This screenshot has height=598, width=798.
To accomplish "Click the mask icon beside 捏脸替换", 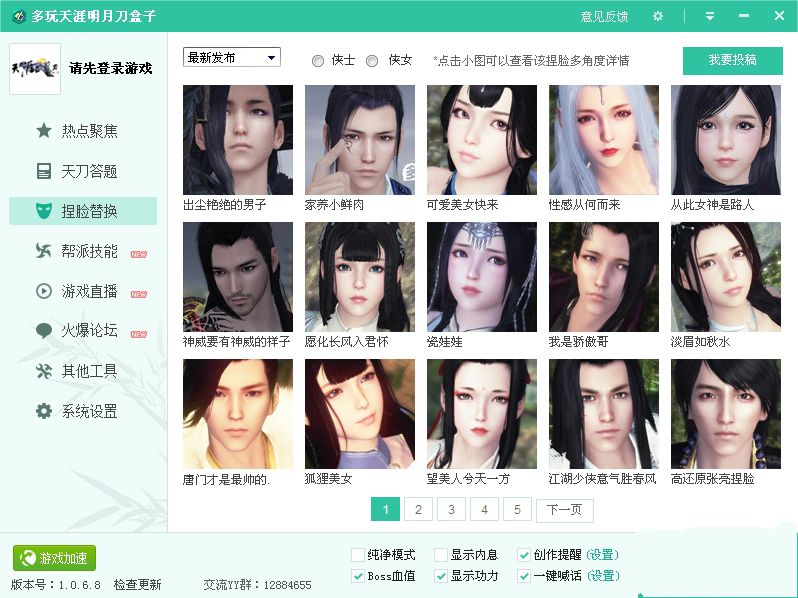I will pyautogui.click(x=44, y=211).
